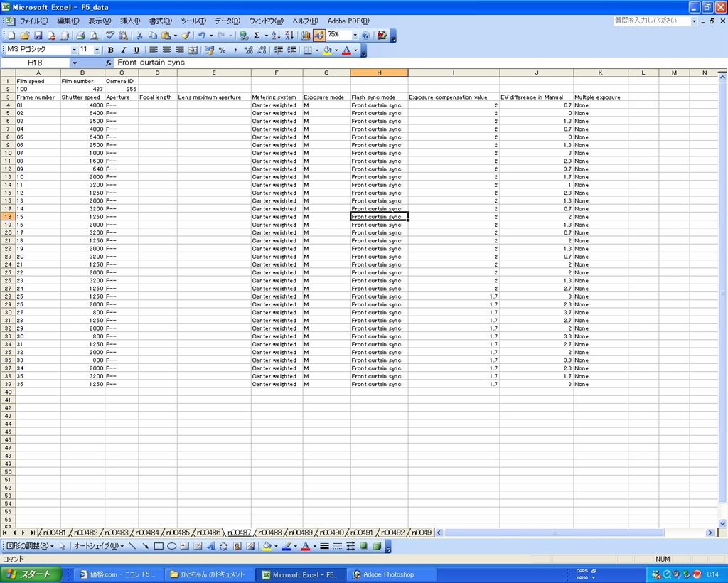Pick the Arrow drawing tool
Screen dimensions: 728x583
tap(145, 546)
